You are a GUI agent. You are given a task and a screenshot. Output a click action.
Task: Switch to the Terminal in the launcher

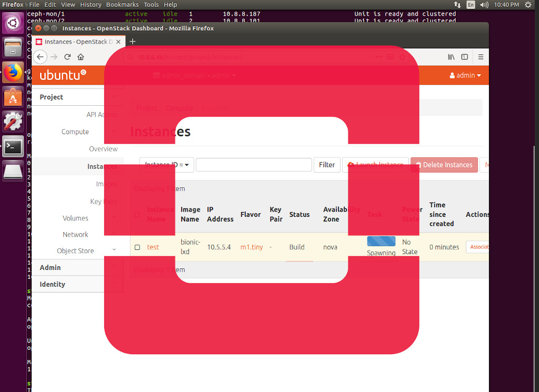pos(13,146)
